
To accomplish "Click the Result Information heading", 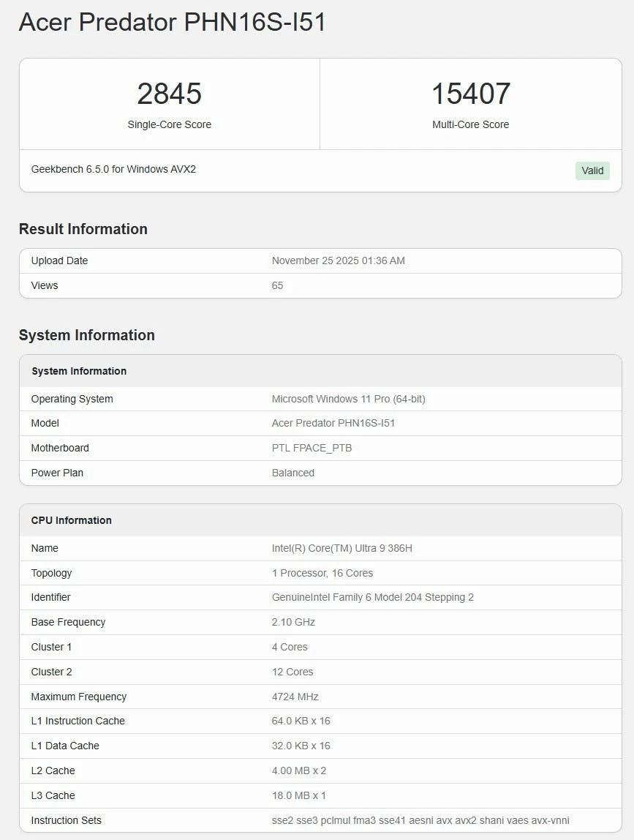I will click(x=83, y=229).
